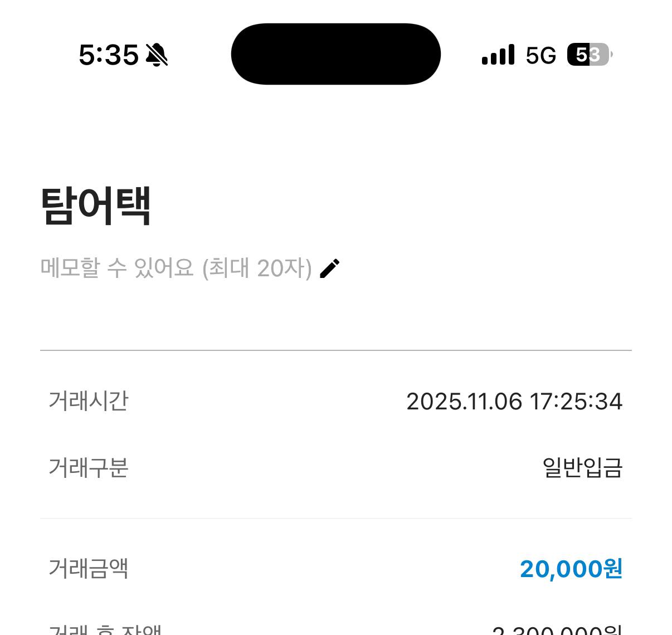Viewport: 672px width, 635px height.
Task: Tap the 탐어택 transaction title
Action: pos(96,205)
